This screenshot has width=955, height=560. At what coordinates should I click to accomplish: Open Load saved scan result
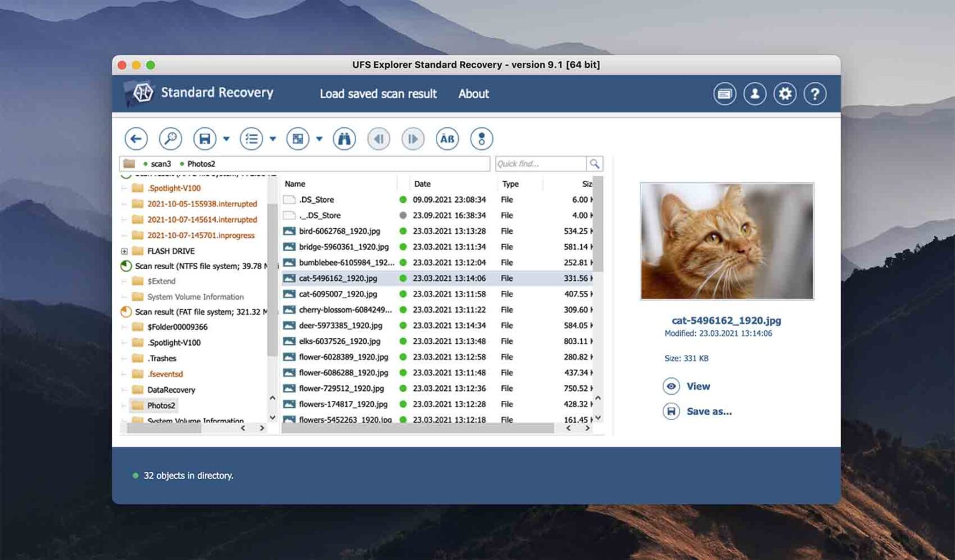(378, 93)
